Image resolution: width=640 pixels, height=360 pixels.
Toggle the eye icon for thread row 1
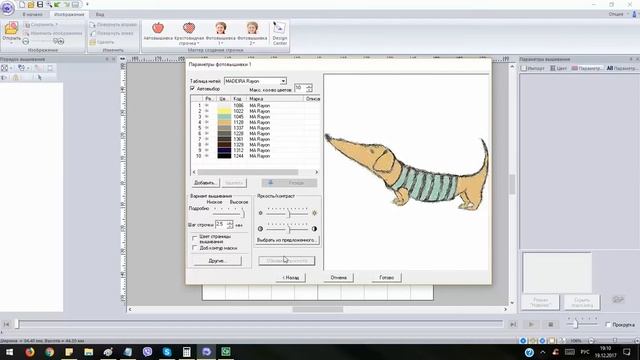[207, 105]
